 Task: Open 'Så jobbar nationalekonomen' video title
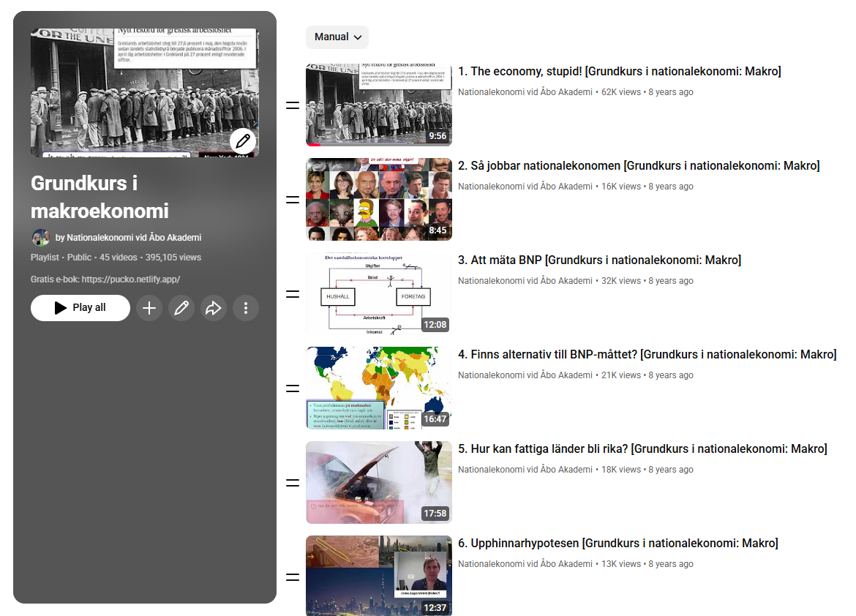638,166
